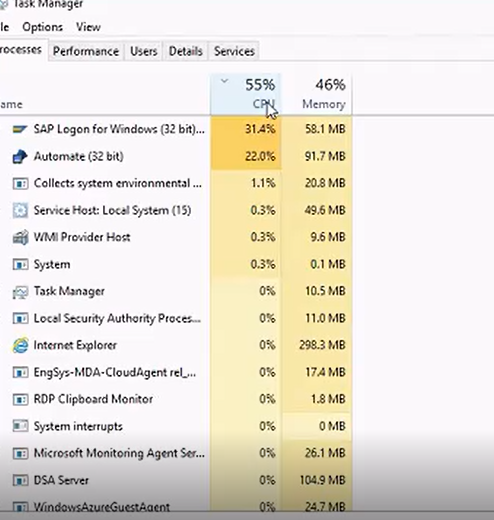Select Service Host: Local System (15) row
This screenshot has height=520, width=494.
click(176, 210)
